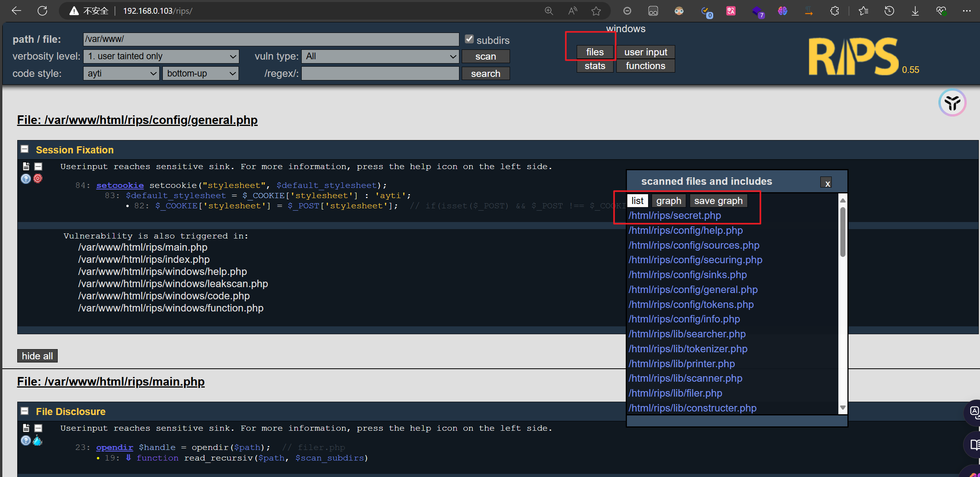Add page to favorites with star icon
Screen dimensions: 980x477
click(x=596, y=11)
